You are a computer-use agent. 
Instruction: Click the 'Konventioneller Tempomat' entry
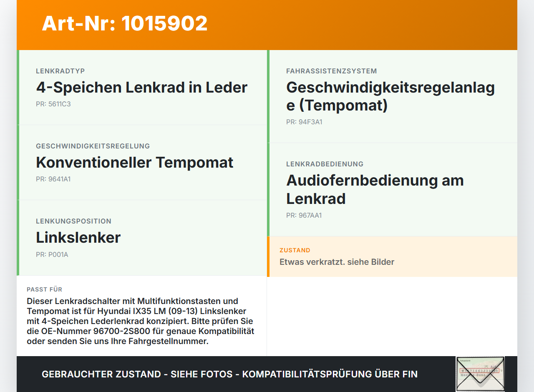coord(134,162)
